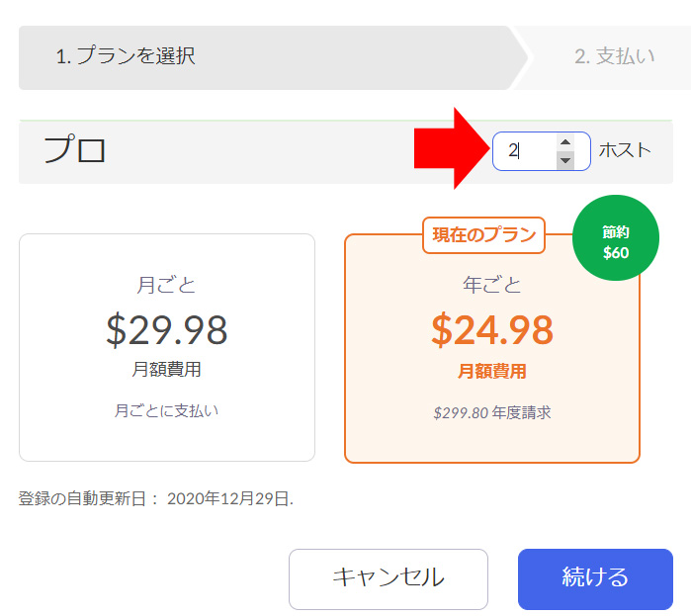Screen dimensions: 691x616
Task: Click the red arrow pointing at hosts
Action: coord(450,148)
